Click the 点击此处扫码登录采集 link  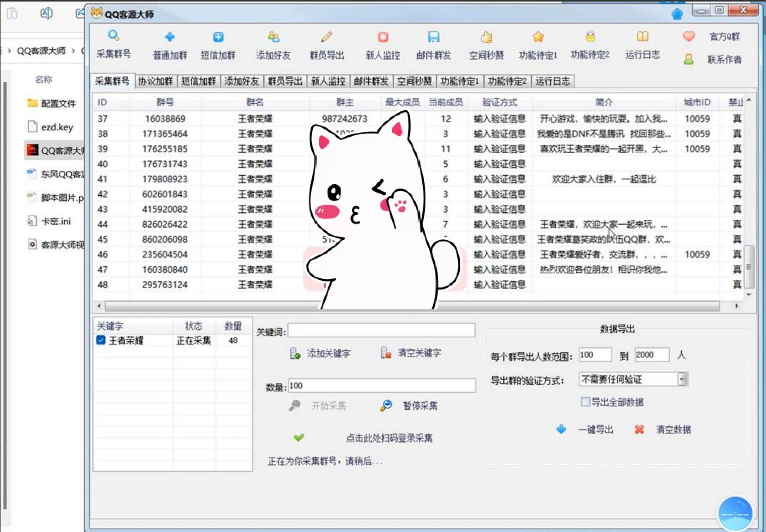click(x=389, y=438)
